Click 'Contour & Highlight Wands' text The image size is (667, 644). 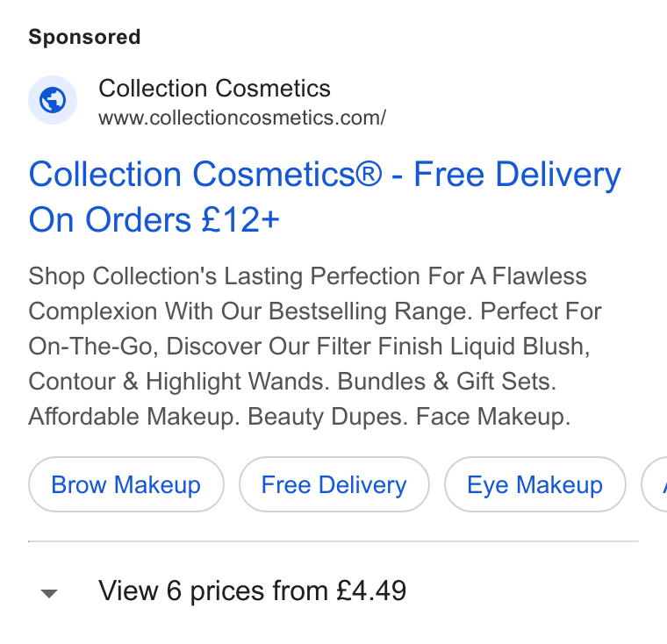click(179, 381)
